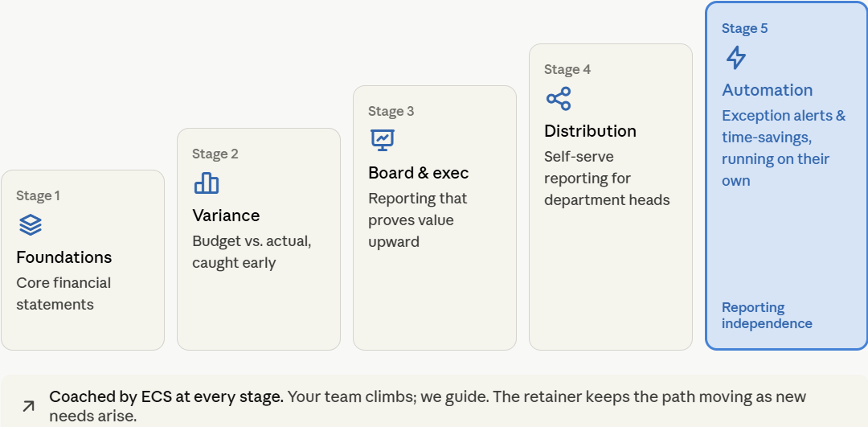Image resolution: width=868 pixels, height=427 pixels.
Task: Click the presentation screen Board & exec icon
Action: pyautogui.click(x=383, y=140)
